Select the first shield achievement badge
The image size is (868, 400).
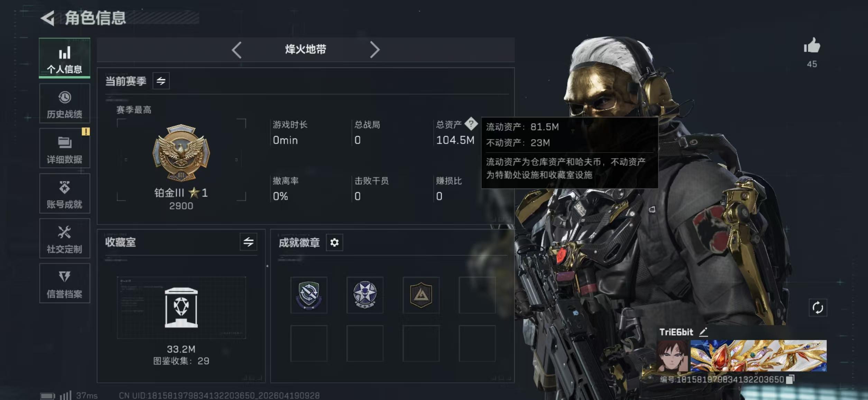pyautogui.click(x=309, y=295)
